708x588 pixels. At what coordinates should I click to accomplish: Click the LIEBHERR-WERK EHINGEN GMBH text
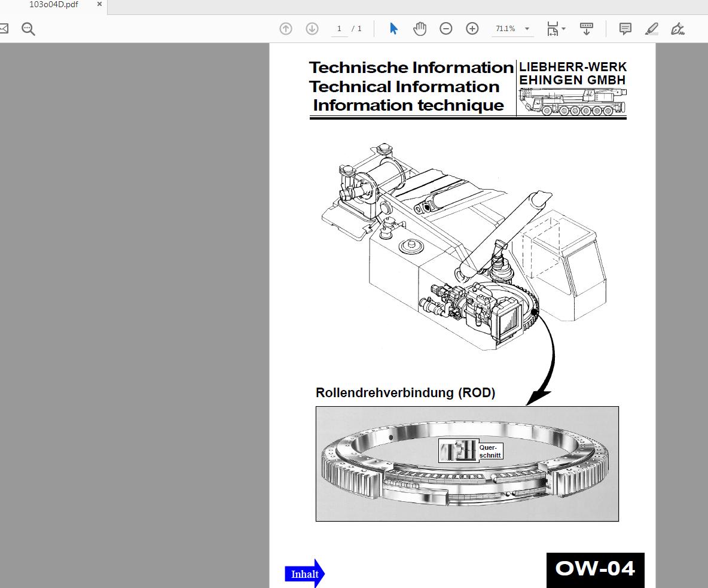[572, 74]
